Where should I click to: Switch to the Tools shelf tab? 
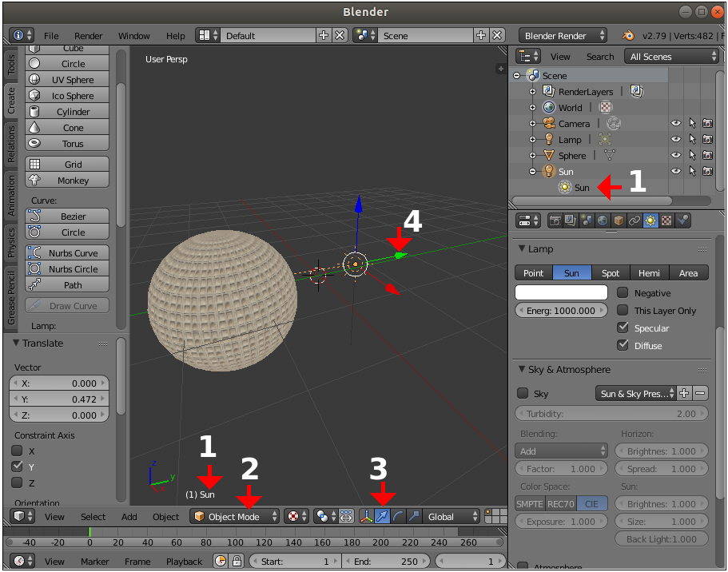pyautogui.click(x=10, y=64)
